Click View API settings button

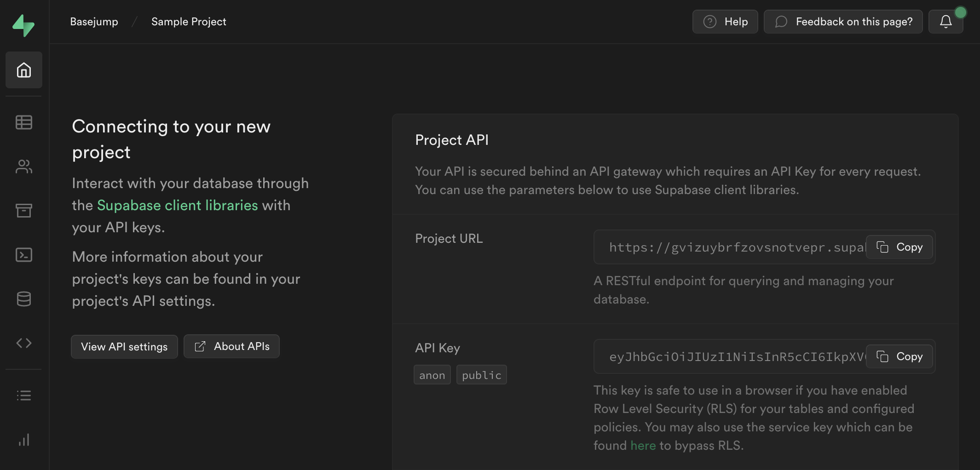pos(124,346)
